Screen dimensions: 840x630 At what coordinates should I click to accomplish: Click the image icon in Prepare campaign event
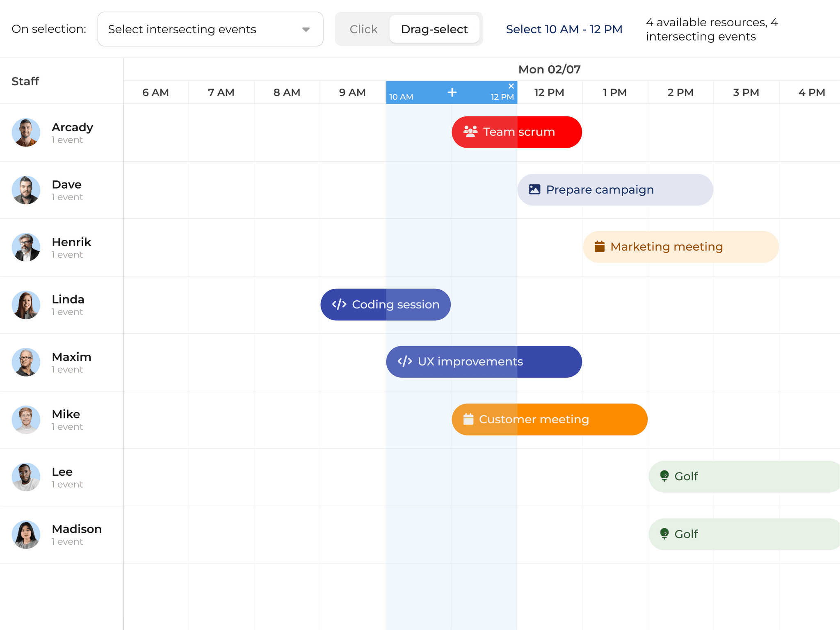(535, 189)
